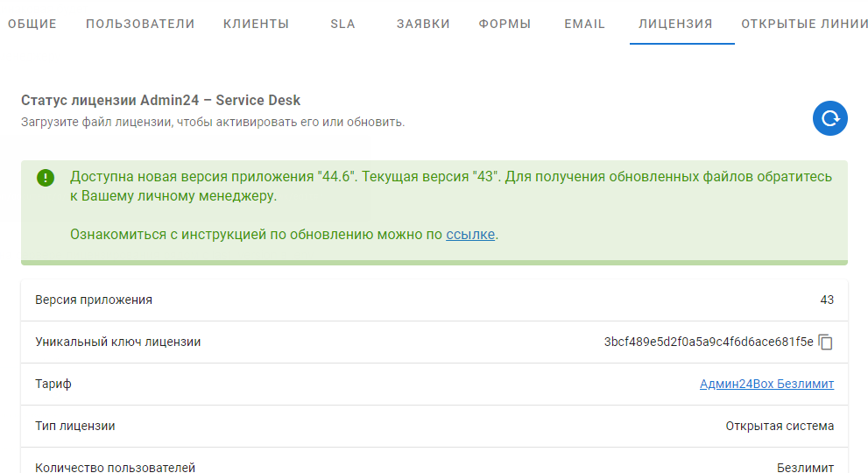
Task: Click the Уникальный ключ лицензии label
Action: coord(118,342)
